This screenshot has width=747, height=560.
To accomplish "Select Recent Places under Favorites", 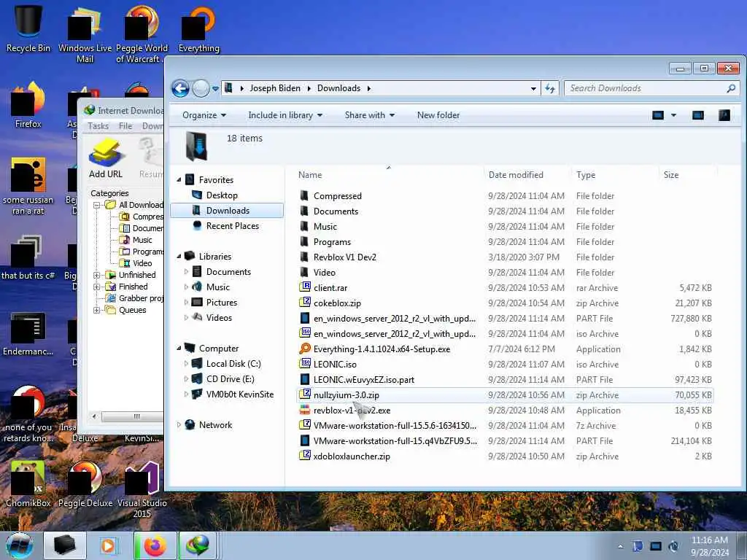I will click(x=233, y=226).
